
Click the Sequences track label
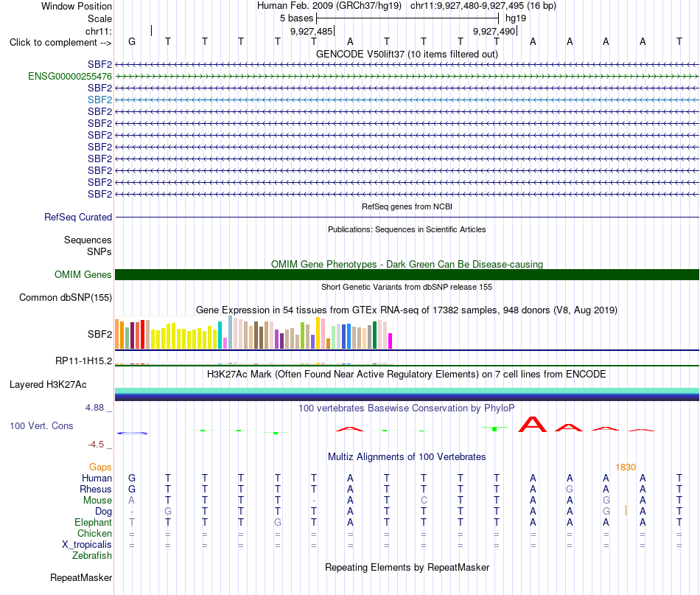(x=88, y=240)
